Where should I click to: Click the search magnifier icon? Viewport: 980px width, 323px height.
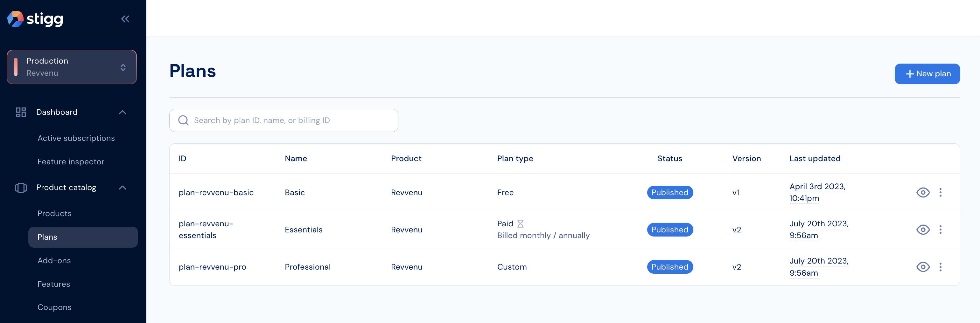[183, 120]
